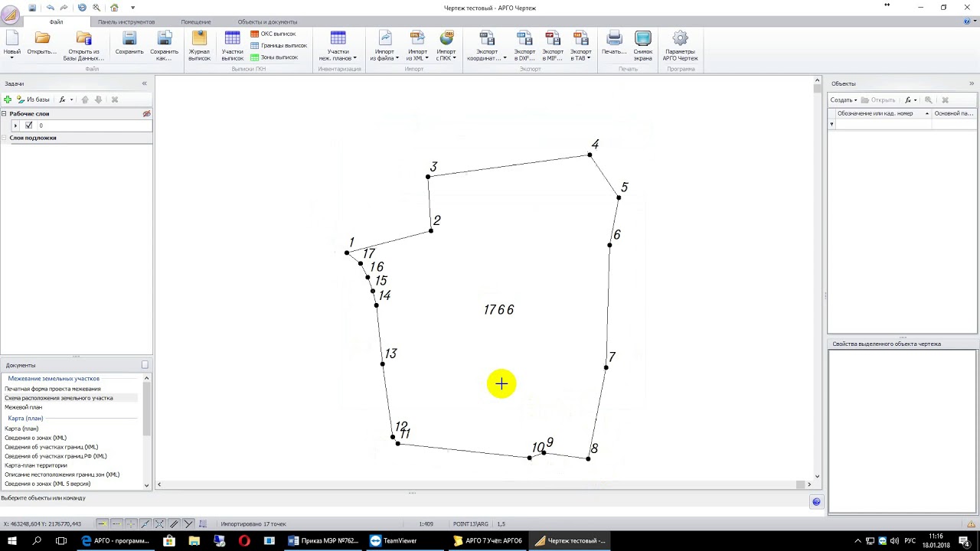The height and width of the screenshot is (551, 980).
Task: Click Границы выписок button
Action: pos(279,46)
